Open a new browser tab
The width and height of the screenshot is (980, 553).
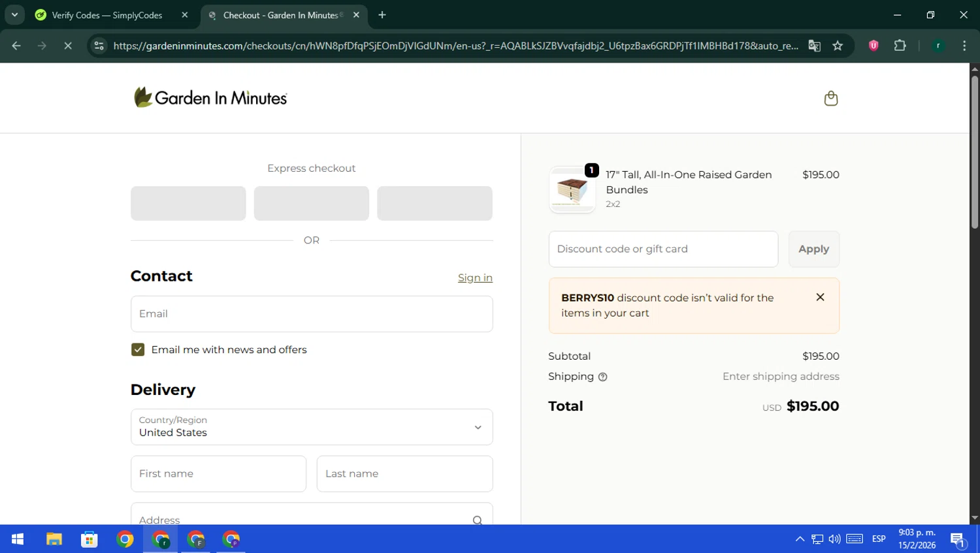(382, 15)
